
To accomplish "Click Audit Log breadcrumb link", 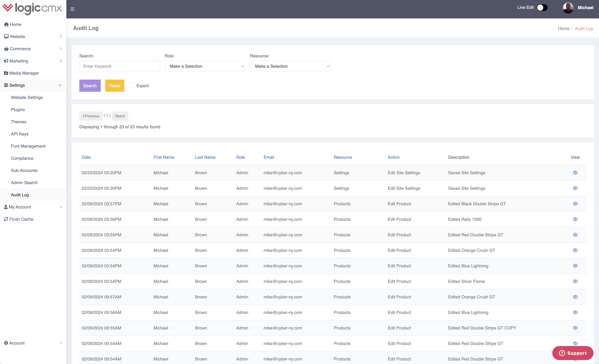I will 584,28.
